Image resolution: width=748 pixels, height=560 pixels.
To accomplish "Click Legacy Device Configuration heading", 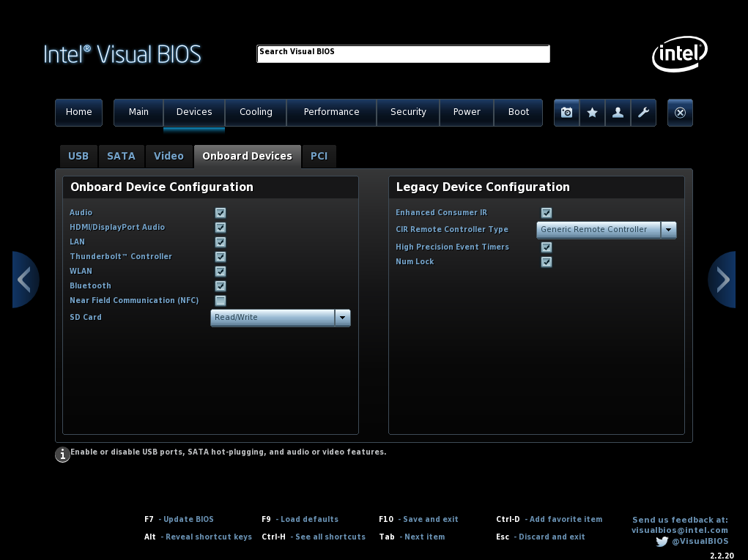I will [483, 187].
